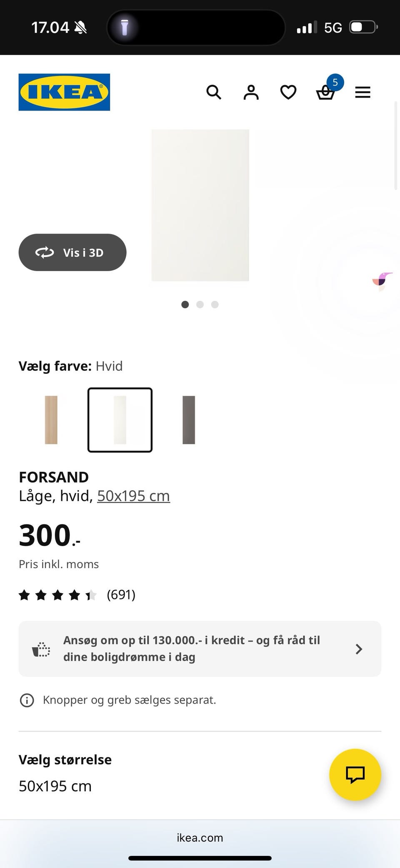The image size is (400, 868).
Task: Tap the white door product image
Action: point(200,205)
